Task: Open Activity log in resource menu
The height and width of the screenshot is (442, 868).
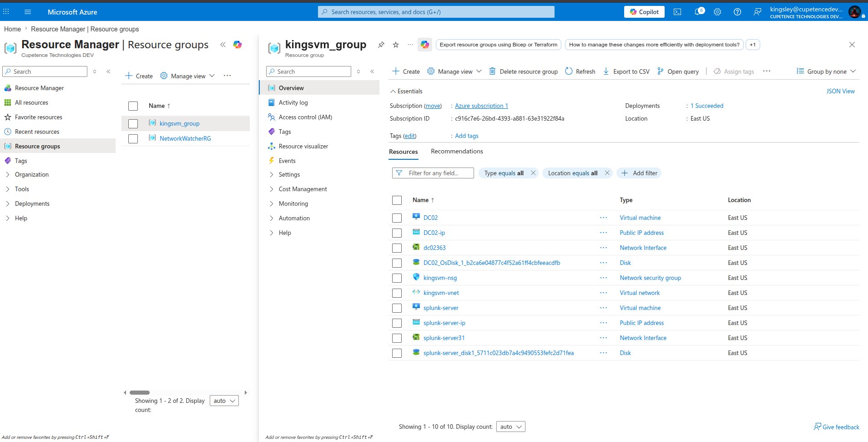Action: tap(293, 102)
